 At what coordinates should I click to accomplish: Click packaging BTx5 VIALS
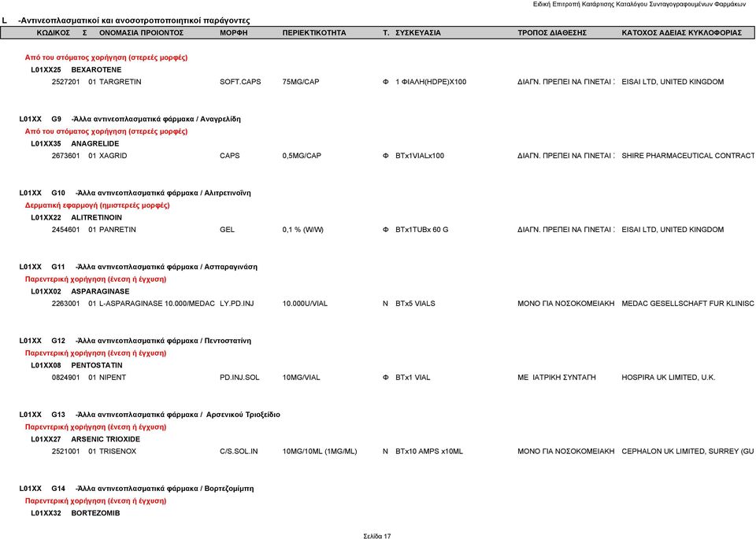click(415, 304)
